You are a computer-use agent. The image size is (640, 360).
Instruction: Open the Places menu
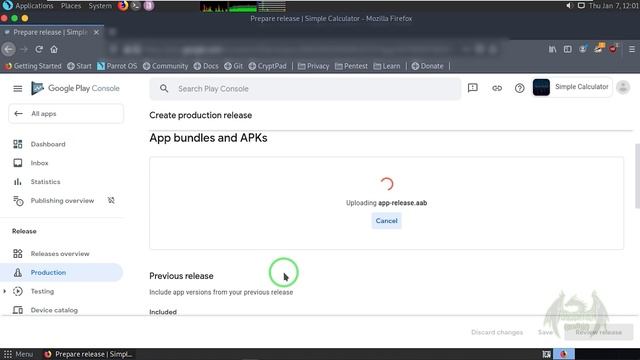coord(71,6)
